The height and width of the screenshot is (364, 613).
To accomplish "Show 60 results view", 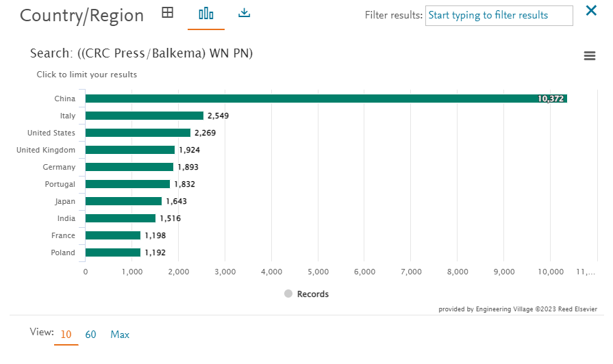I will tap(90, 335).
